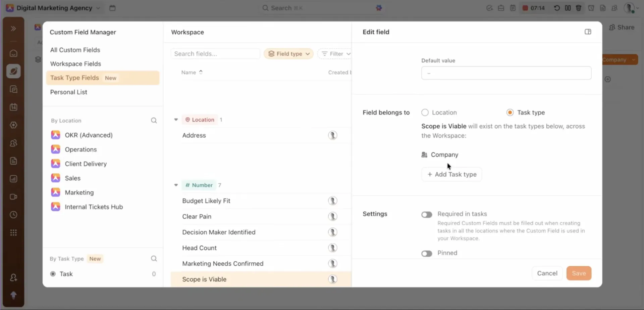Select the Decision Maker Identified field
This screenshot has height=310, width=644.
pyautogui.click(x=219, y=232)
